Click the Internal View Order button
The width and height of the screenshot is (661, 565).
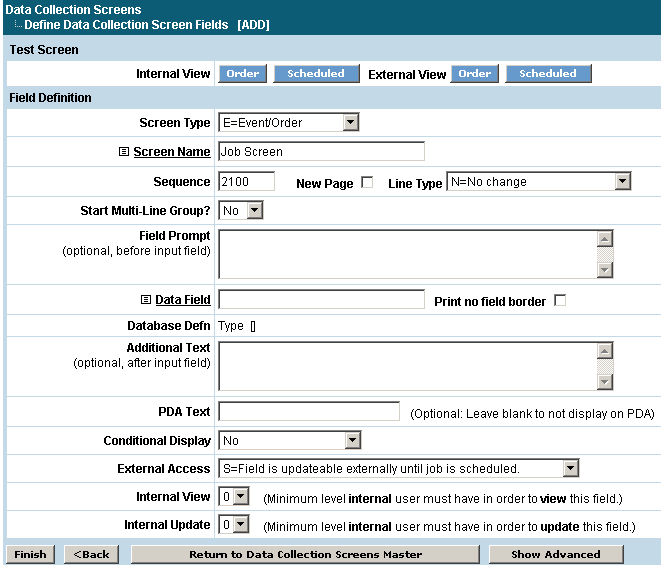[243, 73]
